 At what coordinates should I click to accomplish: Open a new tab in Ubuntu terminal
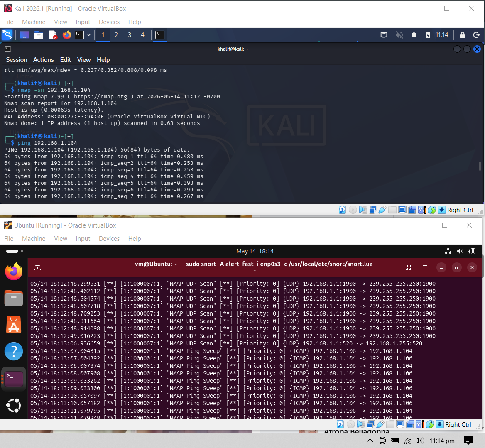click(x=37, y=267)
